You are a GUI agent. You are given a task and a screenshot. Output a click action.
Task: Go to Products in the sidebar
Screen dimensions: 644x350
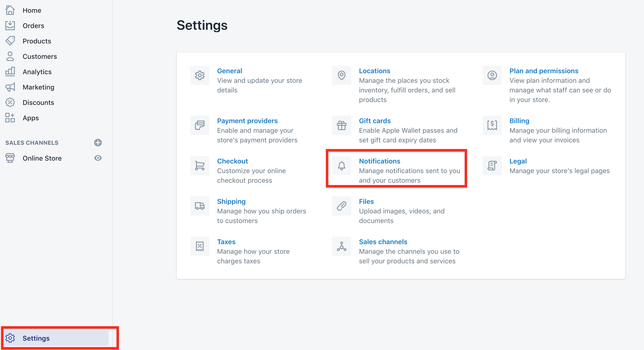point(37,41)
